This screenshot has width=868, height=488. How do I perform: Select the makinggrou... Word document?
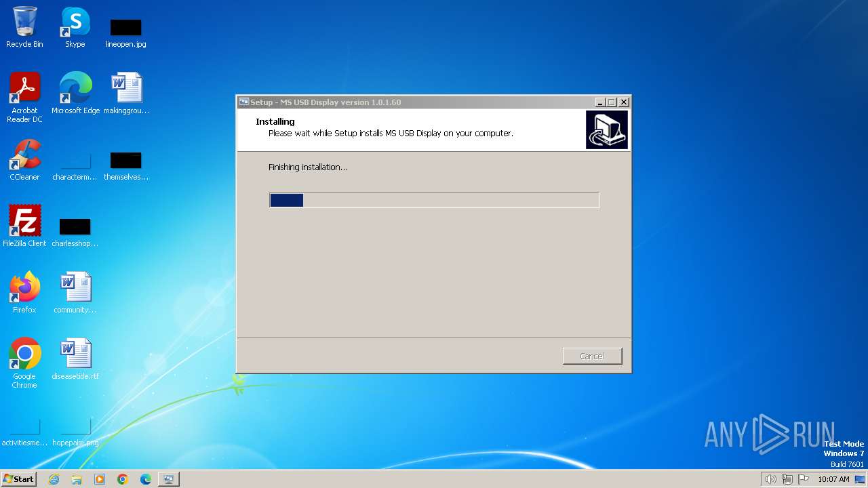[x=126, y=94]
